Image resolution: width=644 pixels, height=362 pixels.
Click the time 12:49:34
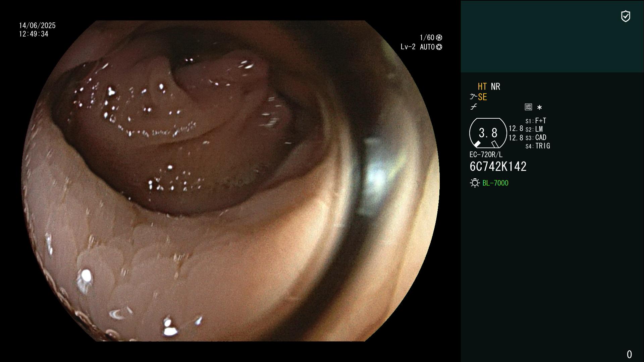click(34, 34)
